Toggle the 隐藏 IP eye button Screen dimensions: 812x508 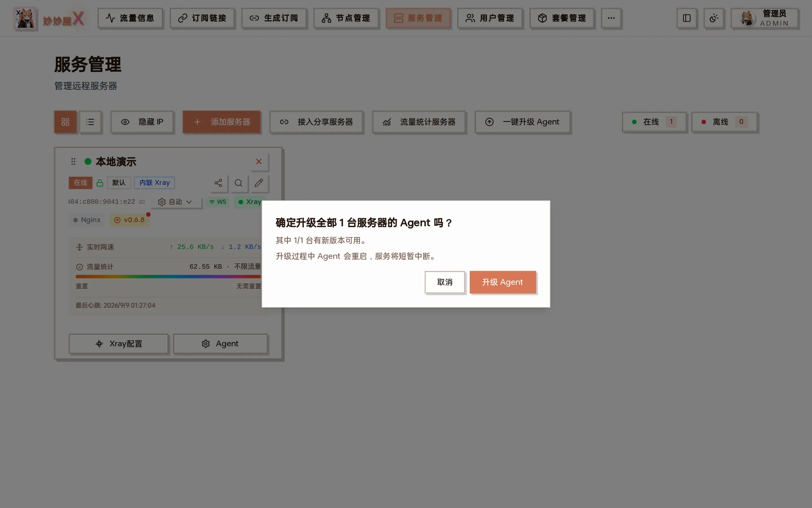[142, 122]
